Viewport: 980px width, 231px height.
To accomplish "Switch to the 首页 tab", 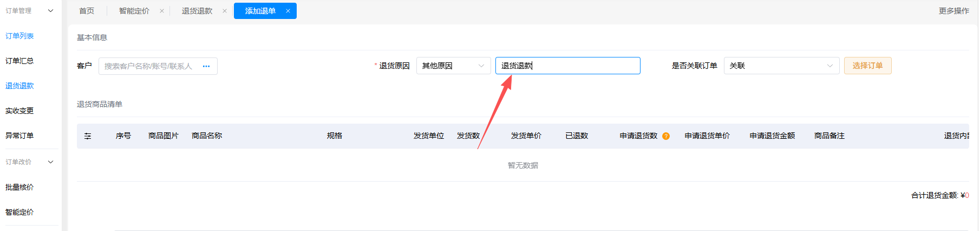I will pos(87,11).
